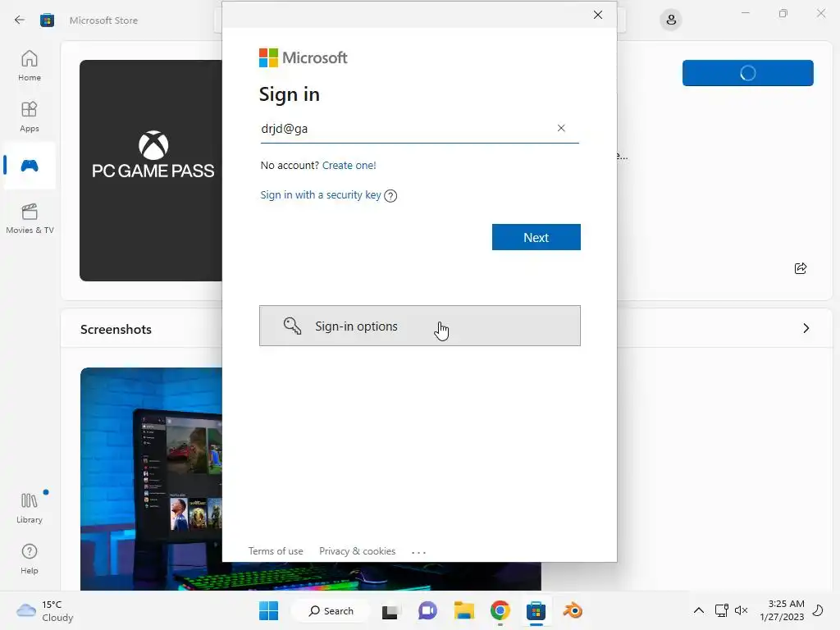Click the Screenshots section heading
This screenshot has width=840, height=630.
coord(116,330)
